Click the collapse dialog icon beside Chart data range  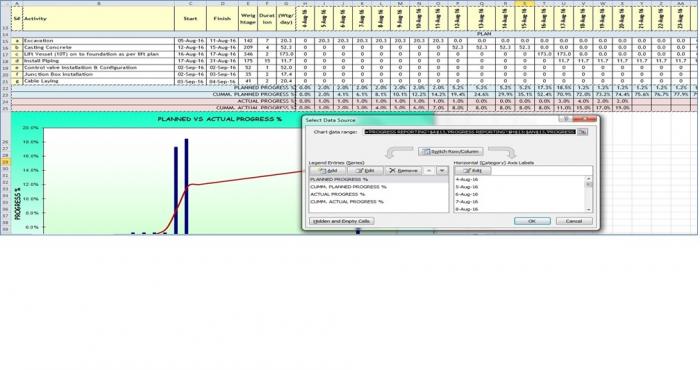tap(582, 132)
